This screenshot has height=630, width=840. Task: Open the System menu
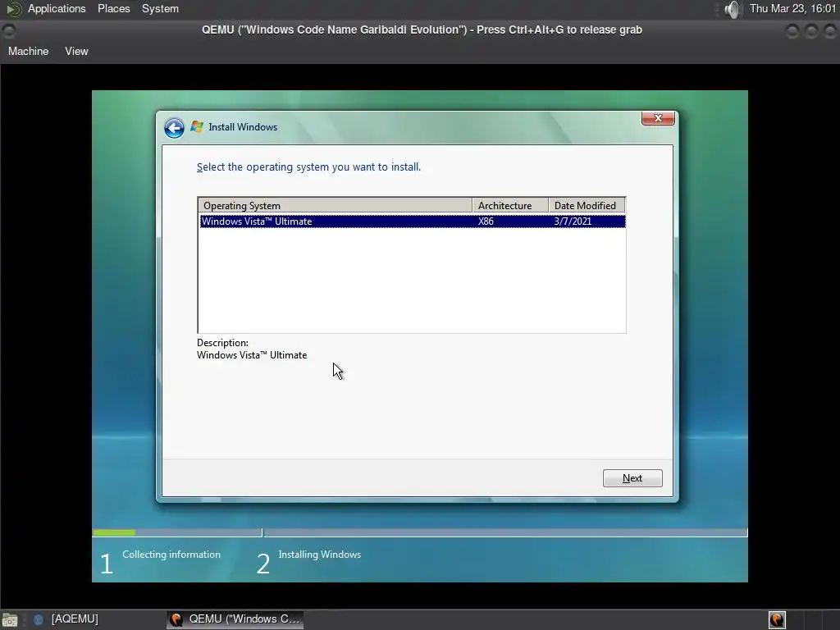tap(160, 8)
